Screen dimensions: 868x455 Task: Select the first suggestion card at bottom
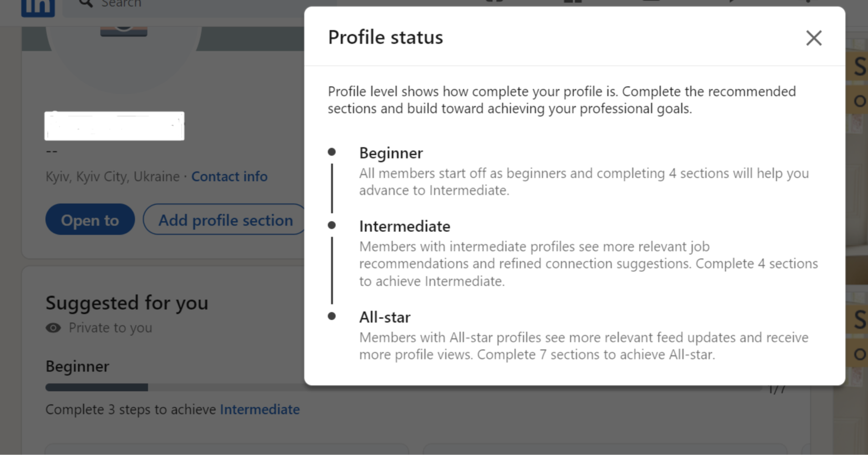point(226,451)
